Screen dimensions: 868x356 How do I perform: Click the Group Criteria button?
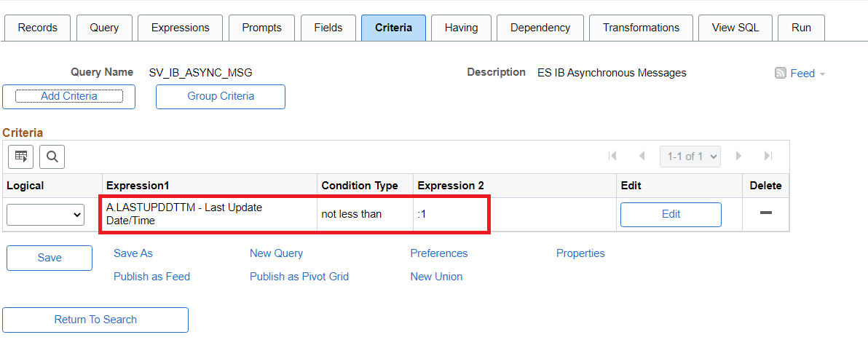221,96
